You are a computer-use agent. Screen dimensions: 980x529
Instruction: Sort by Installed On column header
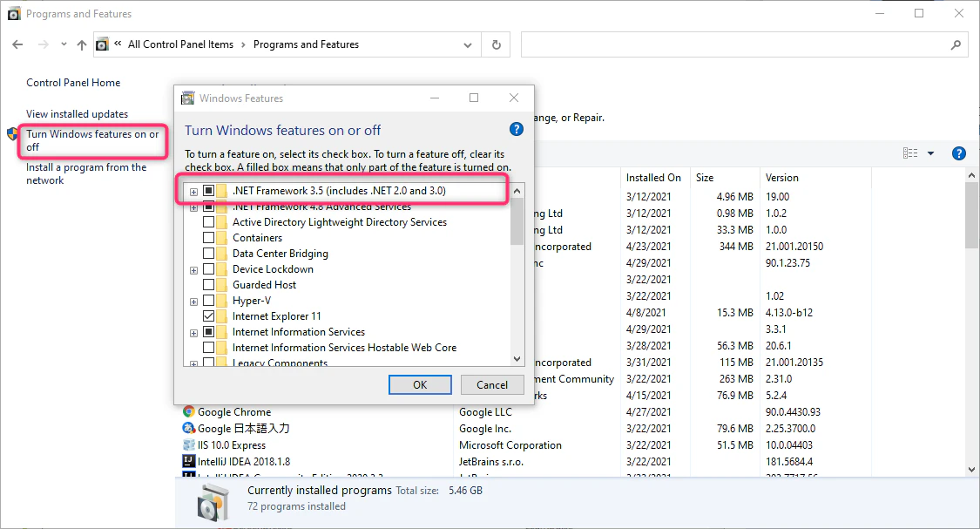(x=653, y=178)
